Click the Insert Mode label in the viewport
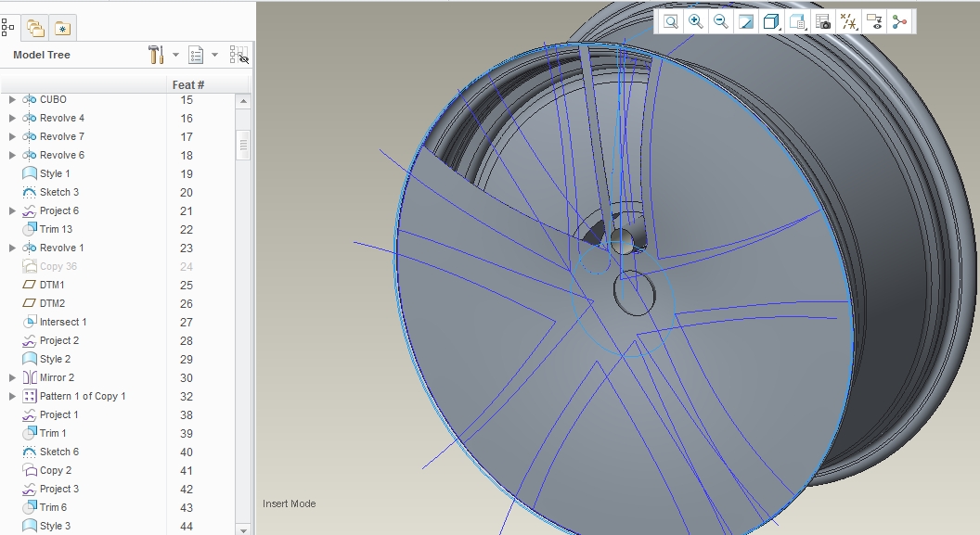The image size is (980, 535). tap(289, 503)
